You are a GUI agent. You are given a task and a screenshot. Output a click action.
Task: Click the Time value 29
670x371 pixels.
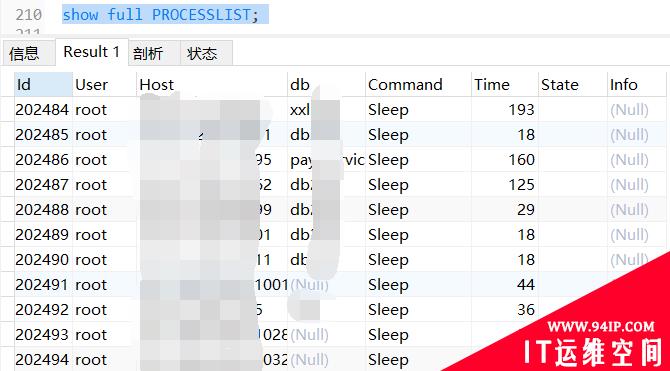[x=526, y=210]
